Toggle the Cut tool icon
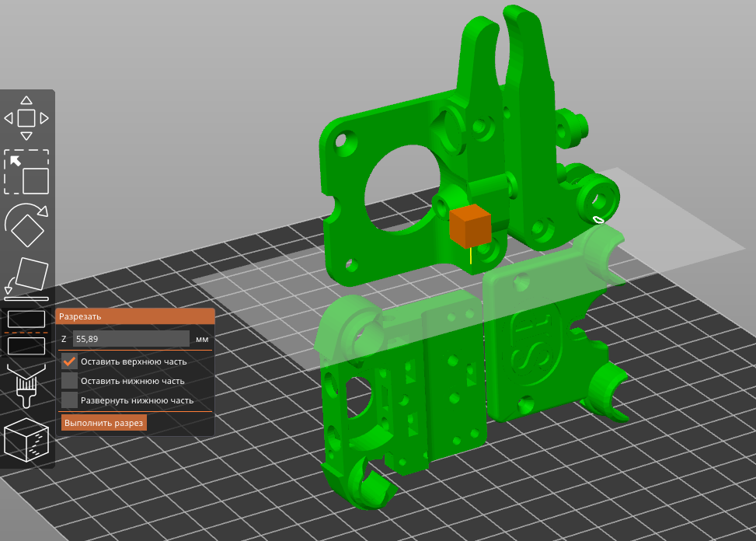Screen dimensions: 756x541 26,332
